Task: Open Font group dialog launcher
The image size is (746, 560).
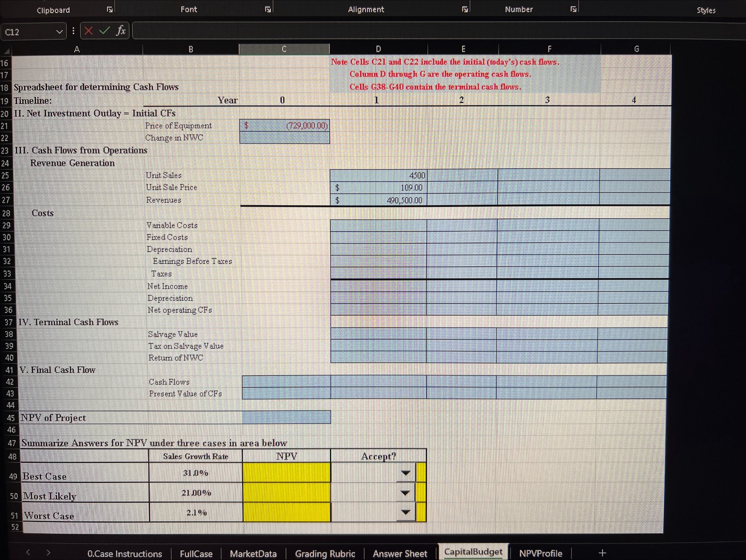Action: point(268,10)
